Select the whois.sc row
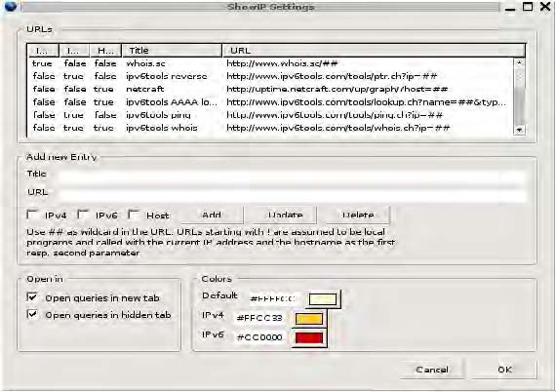This screenshot has width=556, height=392. pyautogui.click(x=270, y=63)
